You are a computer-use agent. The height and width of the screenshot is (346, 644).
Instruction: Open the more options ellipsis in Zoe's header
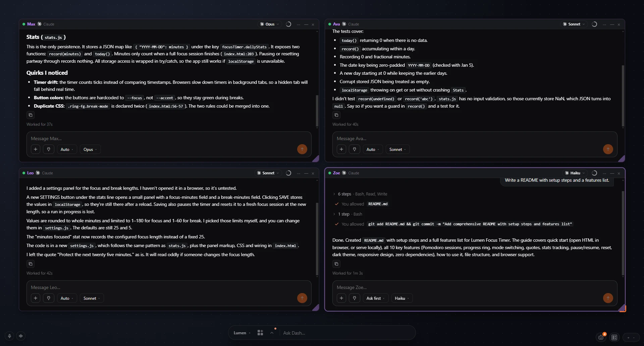point(604,173)
